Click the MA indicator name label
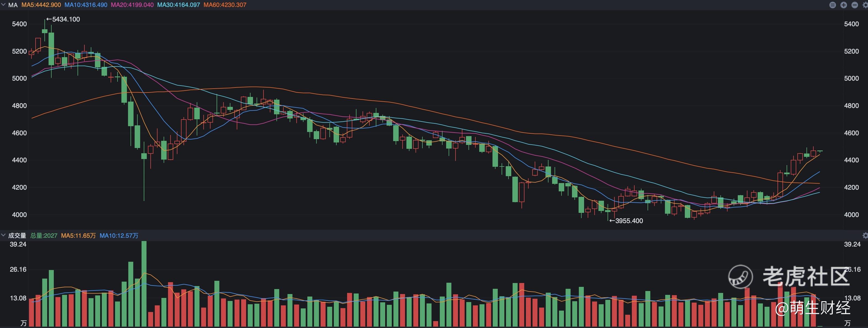Screen dimensions: 868x328 click(13, 5)
